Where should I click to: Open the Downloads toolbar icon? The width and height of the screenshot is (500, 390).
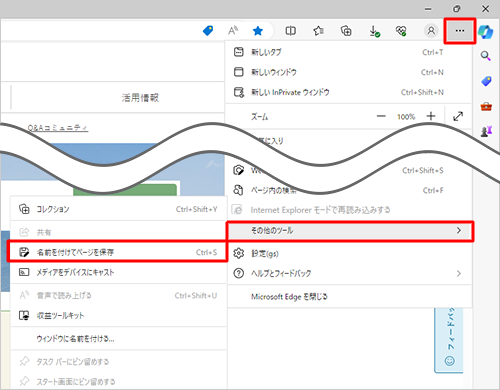click(x=374, y=31)
